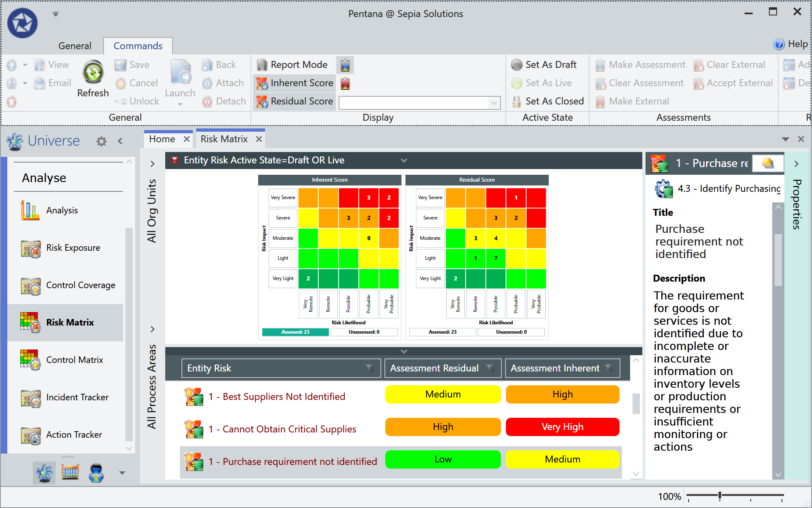Expand the Launch dropdown arrow

180,104
